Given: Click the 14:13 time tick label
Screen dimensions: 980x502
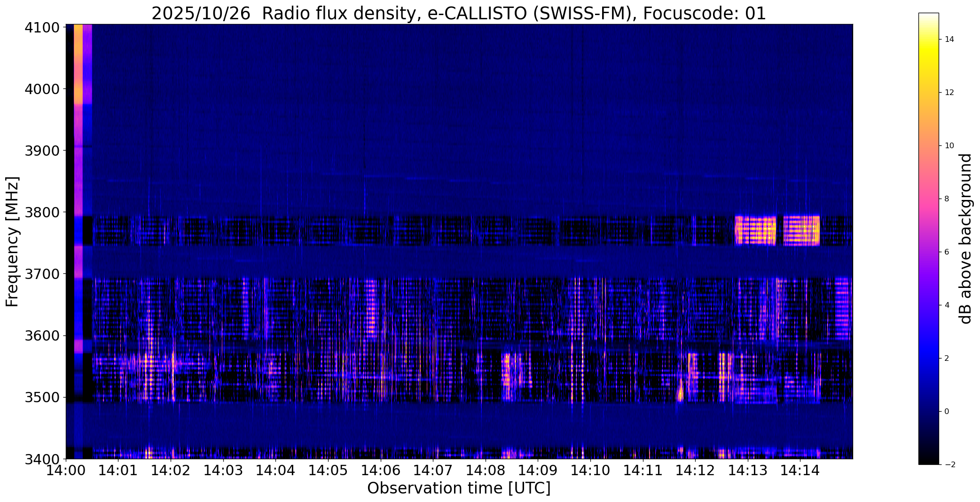Looking at the screenshot, I should (x=748, y=470).
